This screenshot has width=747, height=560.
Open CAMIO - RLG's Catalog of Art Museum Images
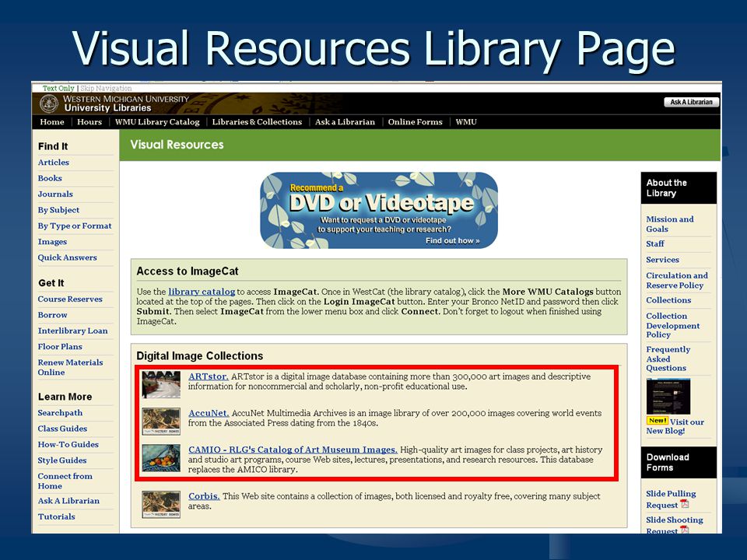tap(293, 450)
